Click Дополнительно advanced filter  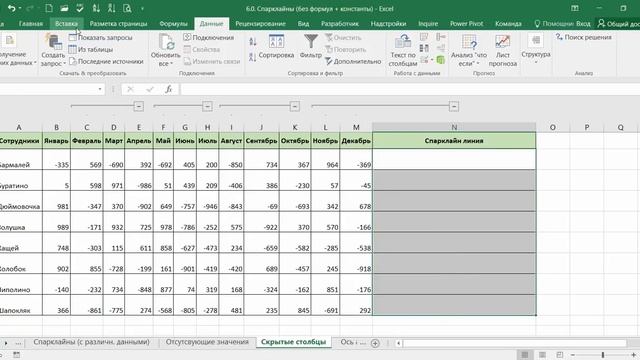(353, 62)
